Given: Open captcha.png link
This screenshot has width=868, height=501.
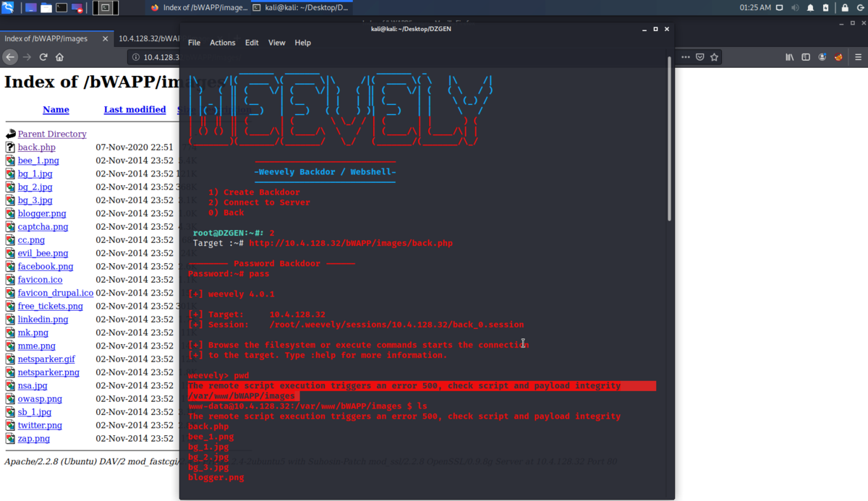Looking at the screenshot, I should (43, 227).
